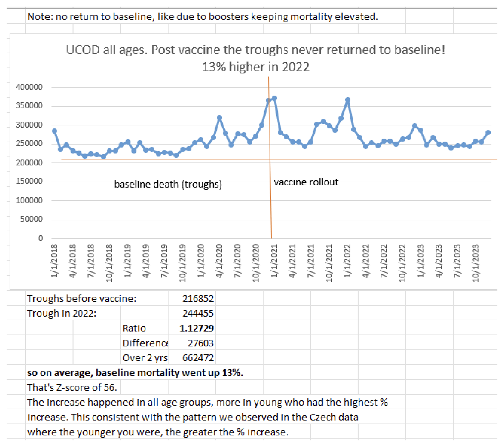This screenshot has width=504, height=447.
Task: Click the "vaccine rollout" label in the chart
Action: [306, 182]
